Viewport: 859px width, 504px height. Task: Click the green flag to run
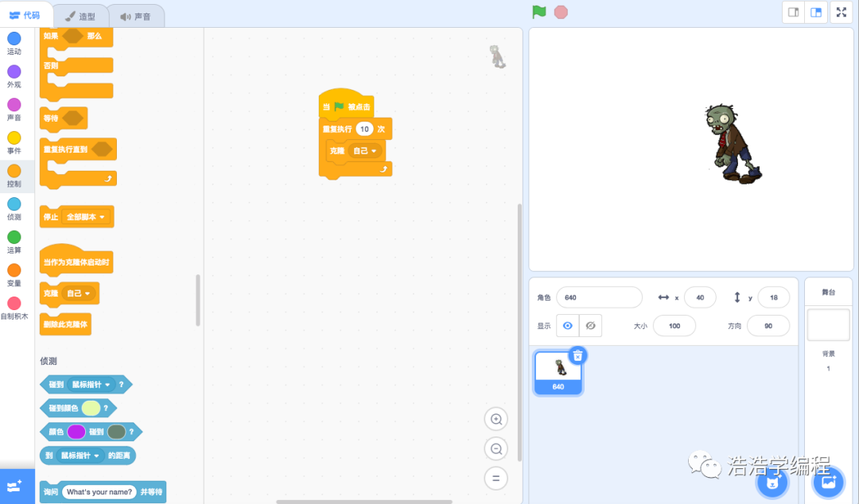coord(539,12)
